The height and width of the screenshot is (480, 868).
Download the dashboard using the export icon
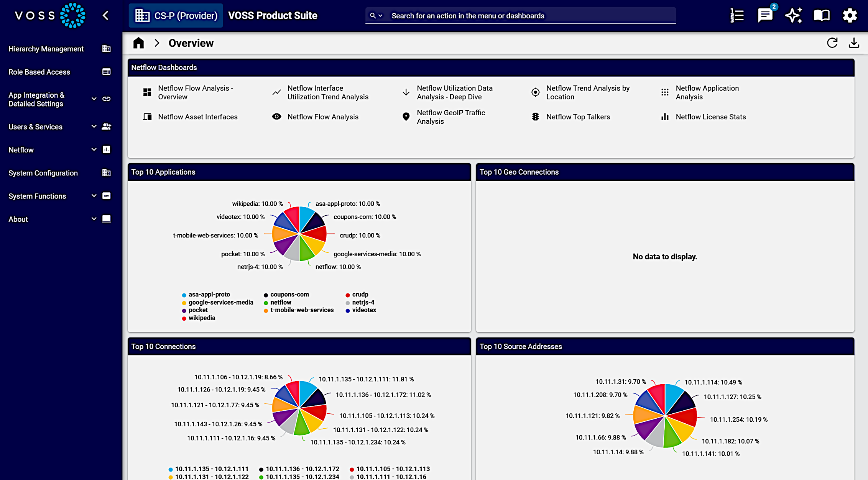pyautogui.click(x=854, y=43)
